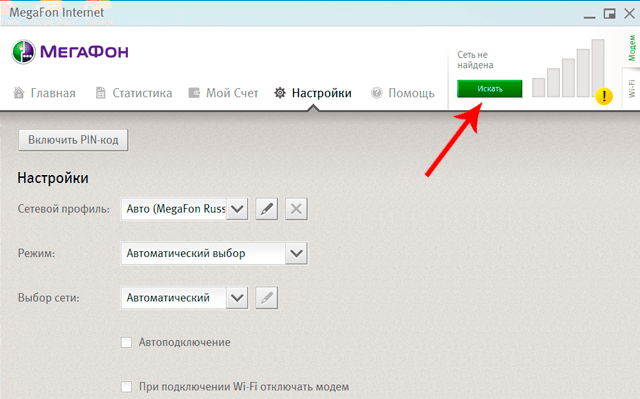The height and width of the screenshot is (399, 640).
Task: Open the Мой Счет tab
Action: pos(223,93)
